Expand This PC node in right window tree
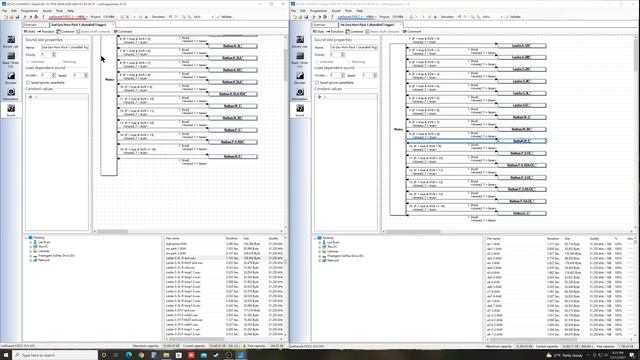The height and width of the screenshot is (360, 640). point(319,247)
